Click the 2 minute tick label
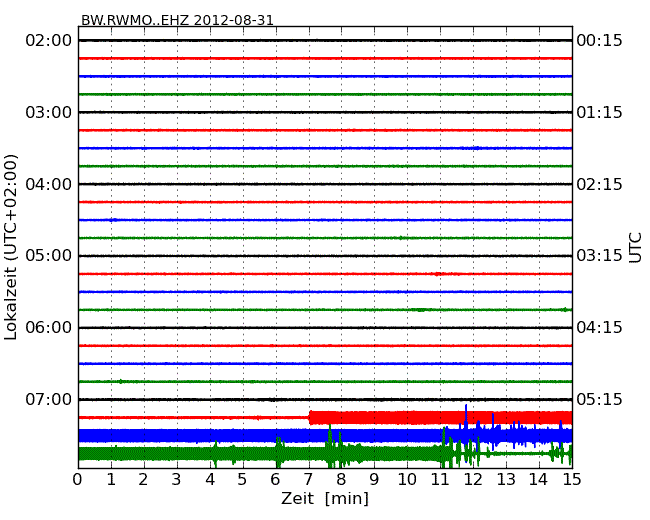Image resolution: width=650 pixels, height=520 pixels. click(x=143, y=480)
